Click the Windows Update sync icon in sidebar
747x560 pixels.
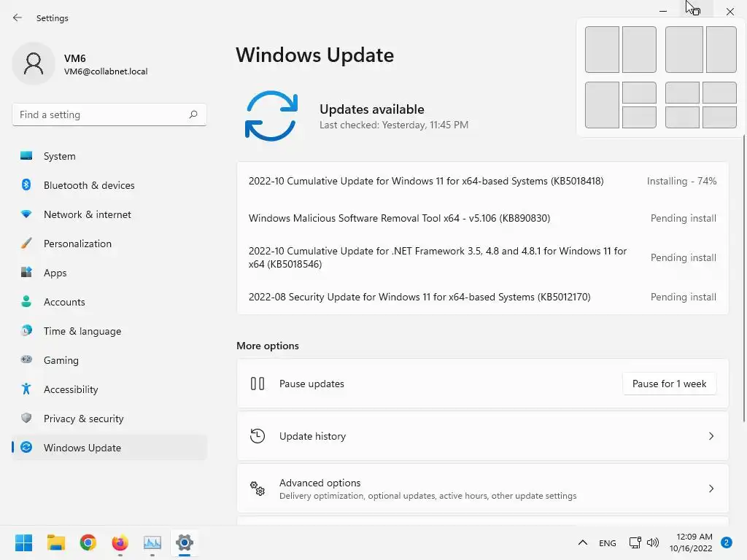coord(26,447)
